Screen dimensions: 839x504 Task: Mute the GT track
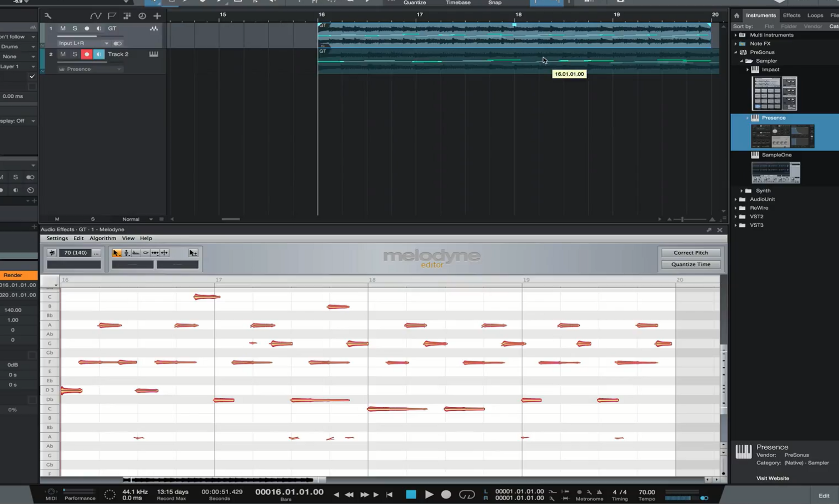coord(63,28)
